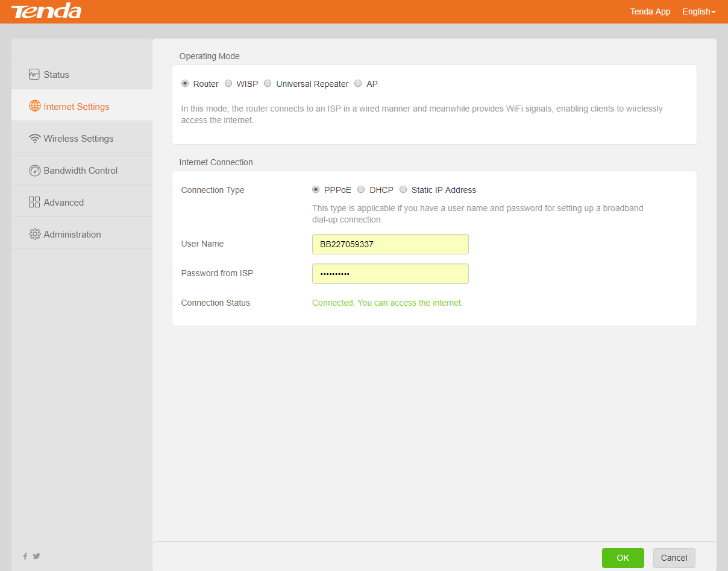Click the User Name input field

coord(390,244)
